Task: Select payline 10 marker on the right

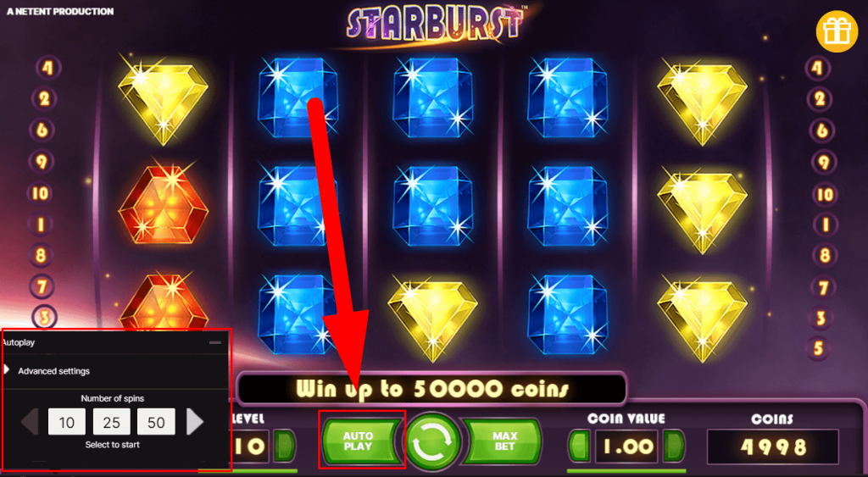Action: coord(825,194)
